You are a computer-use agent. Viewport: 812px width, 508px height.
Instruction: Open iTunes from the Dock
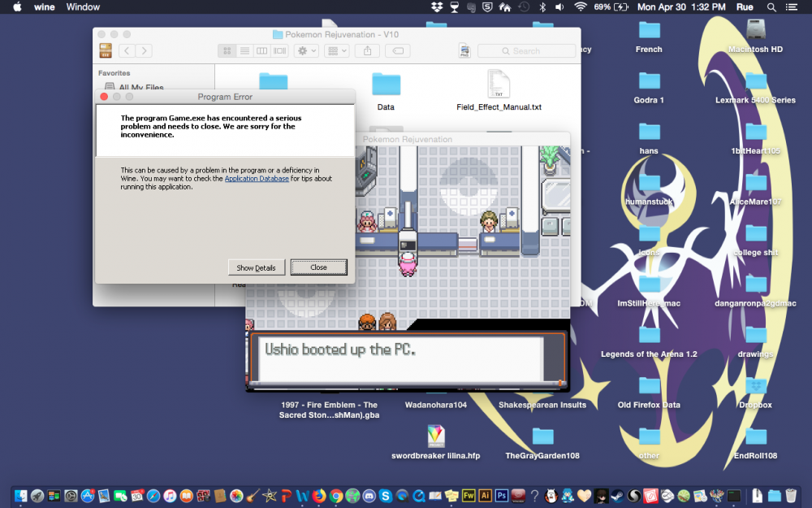click(170, 496)
